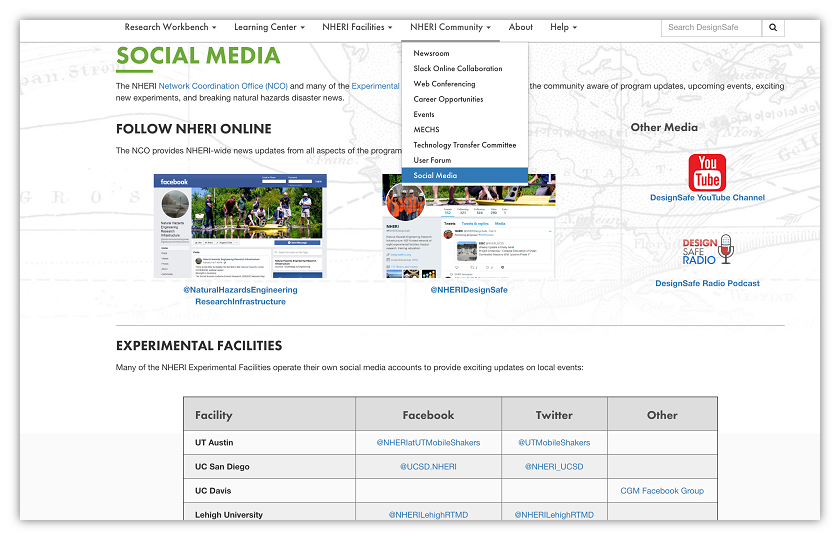Screen dimensions: 840x540
Task: Open the Facebook page screenshot thumbnail
Action: [x=240, y=226]
